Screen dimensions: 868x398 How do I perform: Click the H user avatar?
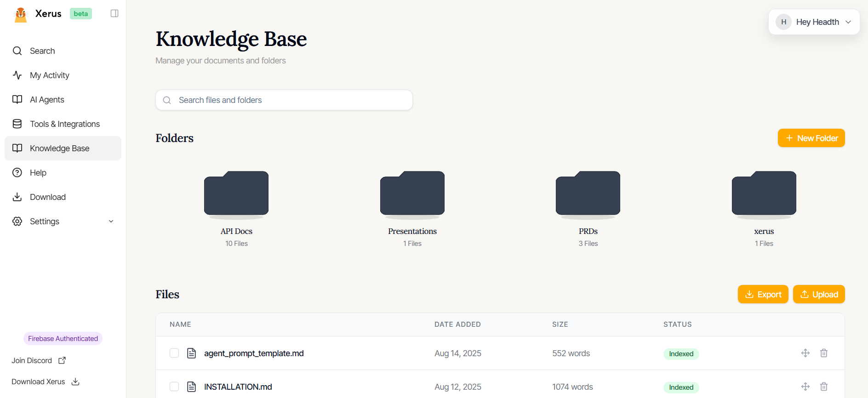tap(784, 22)
